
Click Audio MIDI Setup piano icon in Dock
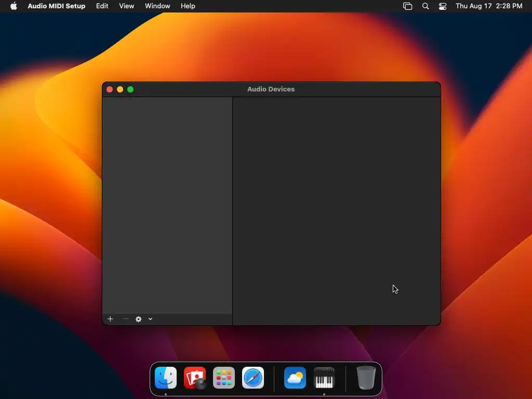[324, 378]
